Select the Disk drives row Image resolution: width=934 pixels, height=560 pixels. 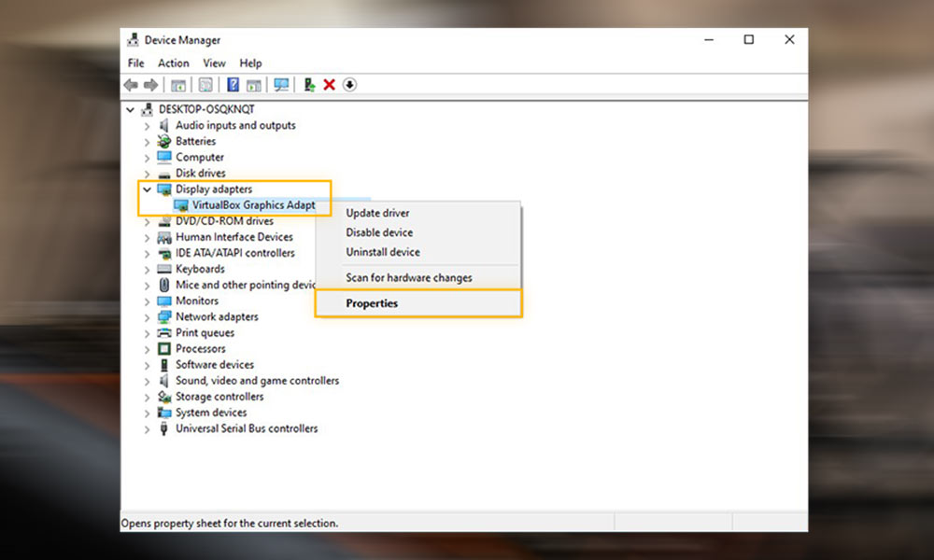pos(201,174)
